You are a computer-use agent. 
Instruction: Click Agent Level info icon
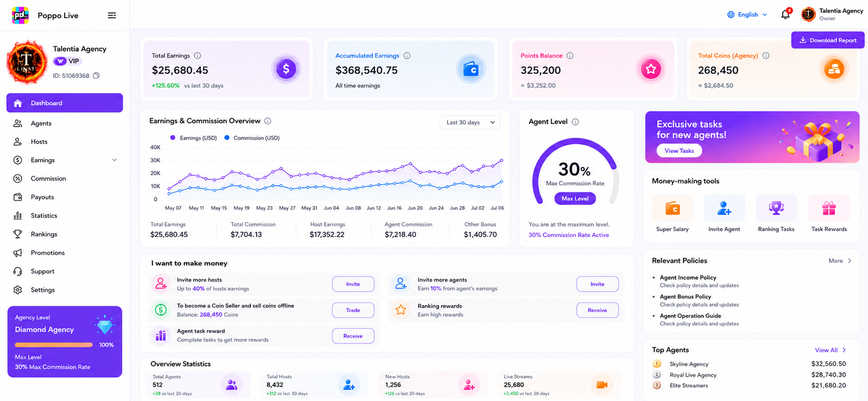[x=576, y=122]
